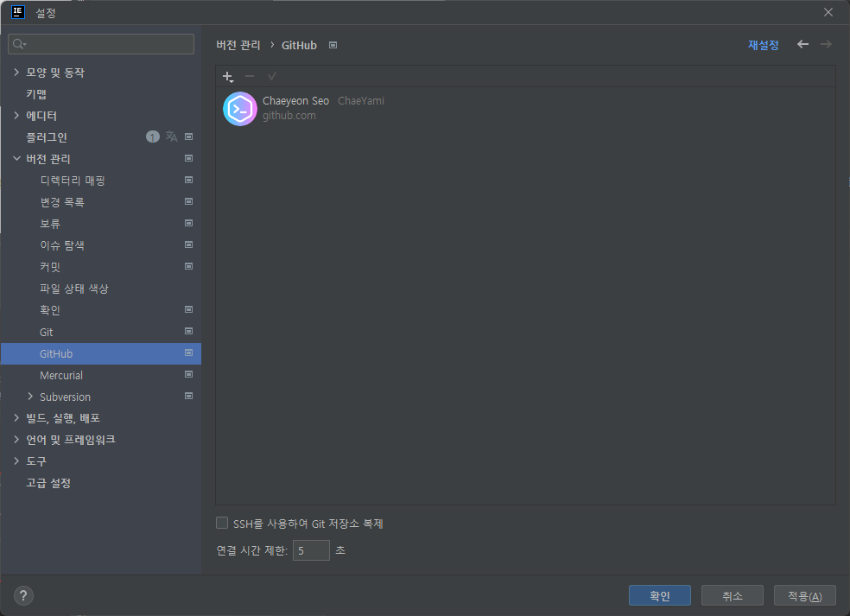
Task: Click the 적용(A) apply button
Action: click(805, 595)
